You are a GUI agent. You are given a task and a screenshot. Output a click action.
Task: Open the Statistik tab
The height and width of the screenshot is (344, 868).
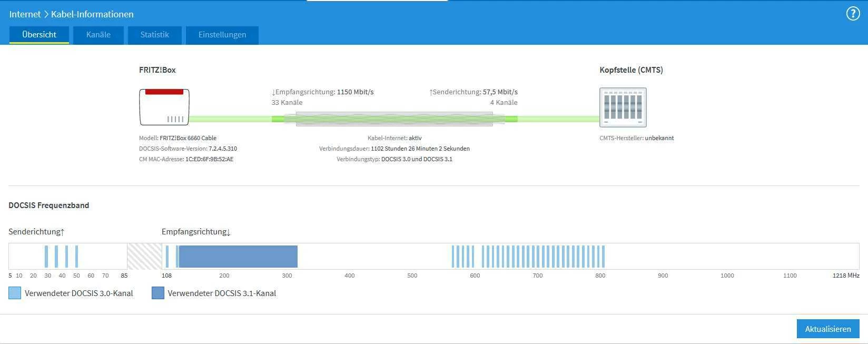coord(155,35)
